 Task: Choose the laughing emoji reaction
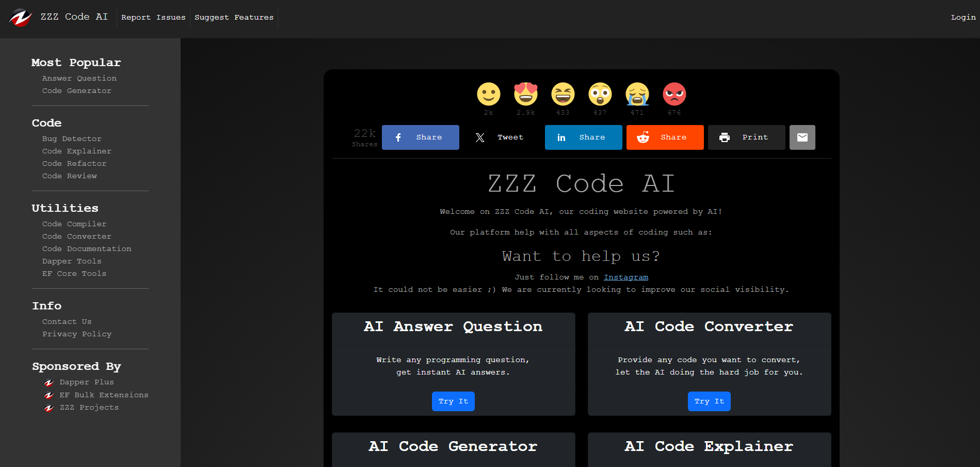pyautogui.click(x=563, y=95)
